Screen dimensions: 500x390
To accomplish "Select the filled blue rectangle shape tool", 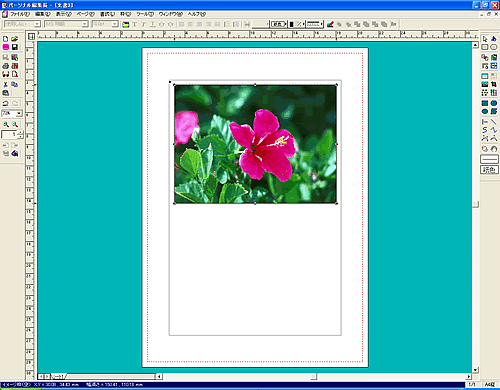I will 485,103.
